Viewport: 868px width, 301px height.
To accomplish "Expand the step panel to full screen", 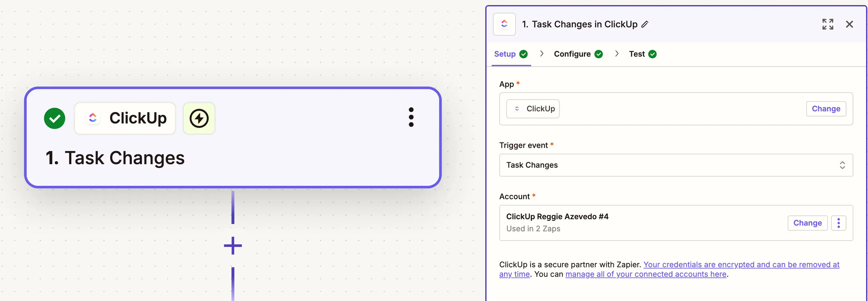I will pyautogui.click(x=828, y=24).
